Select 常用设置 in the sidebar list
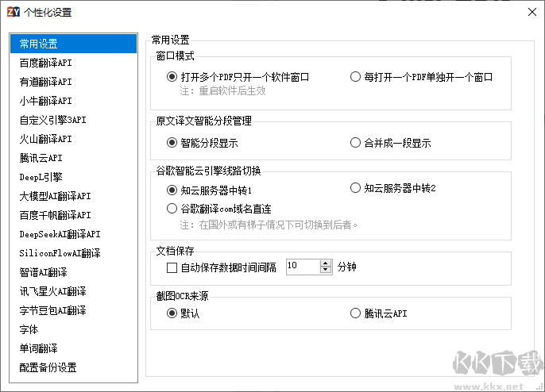This screenshot has height=392, width=545. (x=74, y=44)
